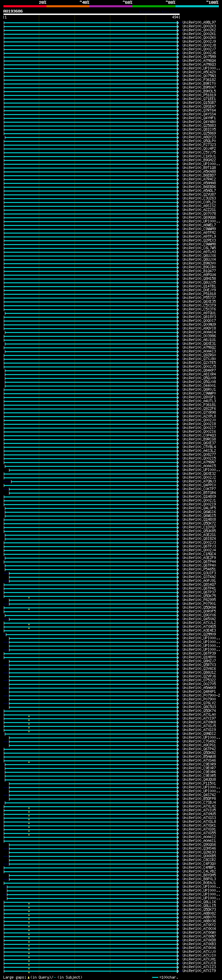The image size is (222, 980).
Task: Open hit UniRef100_C1DYQ7
Action: 199,527
